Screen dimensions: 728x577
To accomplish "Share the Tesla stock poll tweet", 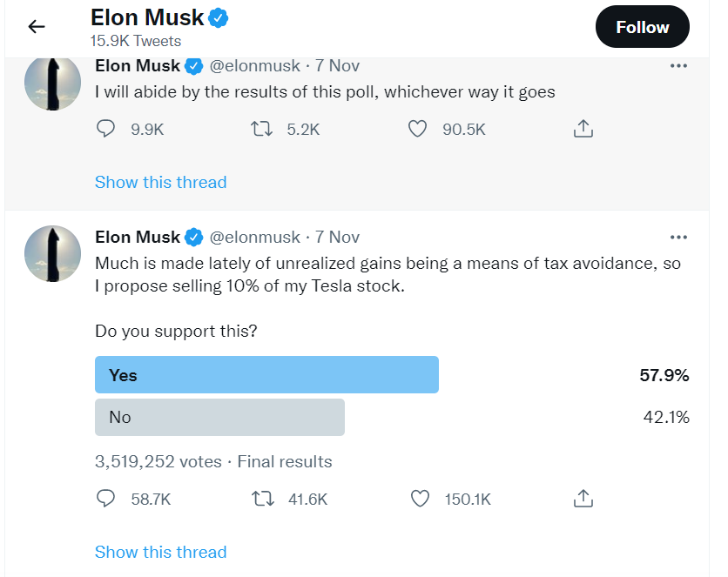I will [583, 499].
